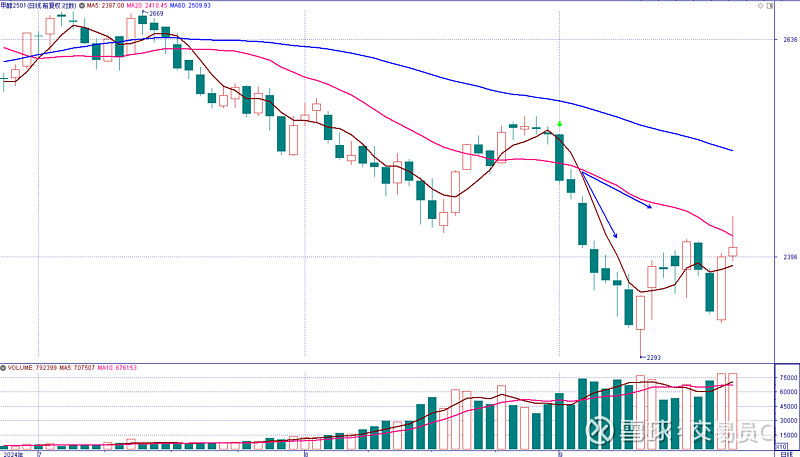Click the month 7 marker on time axis

(x=38, y=453)
